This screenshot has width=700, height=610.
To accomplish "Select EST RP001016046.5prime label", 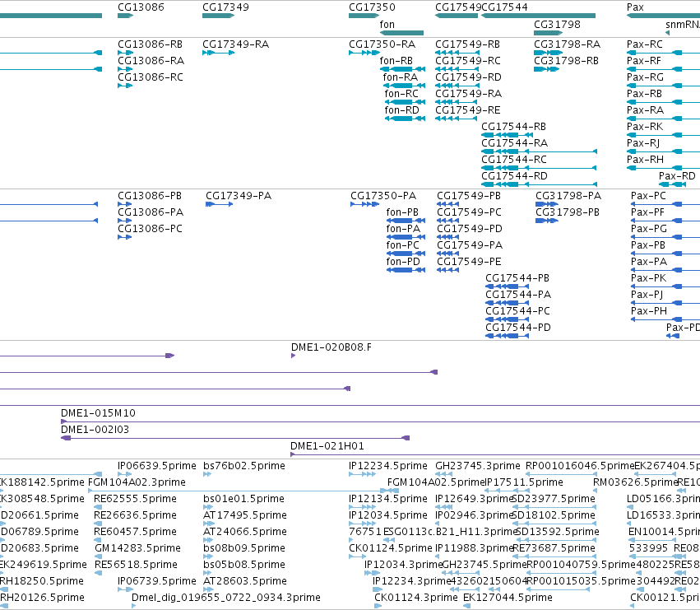I will point(580,466).
